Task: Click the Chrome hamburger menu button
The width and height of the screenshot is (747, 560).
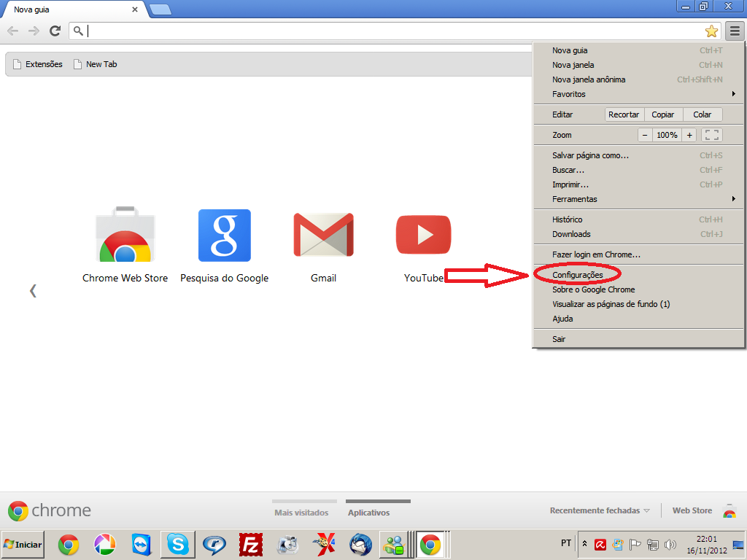Action: click(735, 31)
